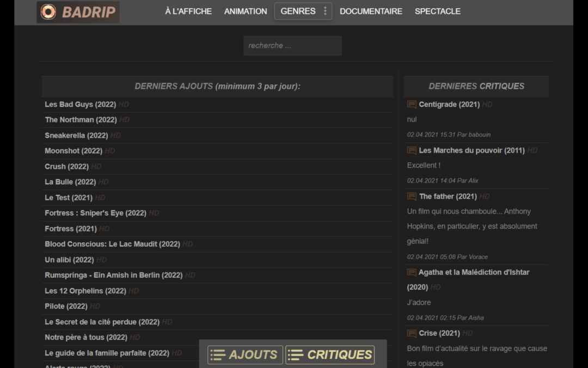
Task: Open Notre père à tous (2022)
Action: pyautogui.click(x=86, y=337)
